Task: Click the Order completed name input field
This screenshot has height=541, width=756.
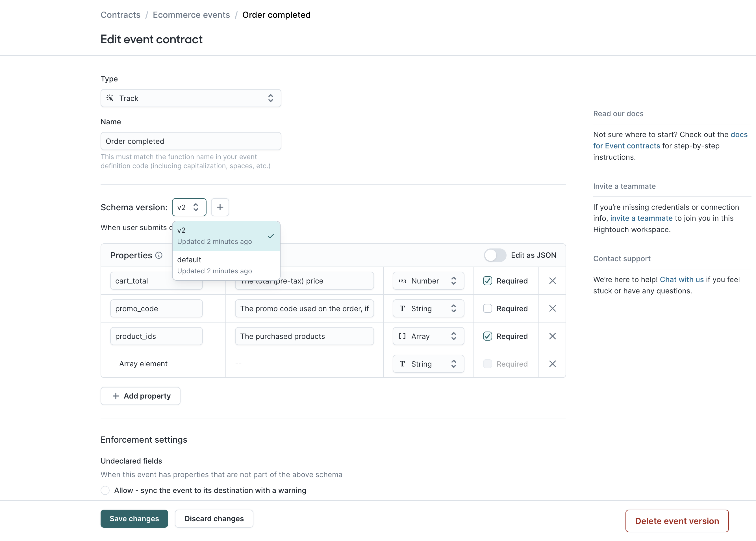Action: click(x=191, y=141)
